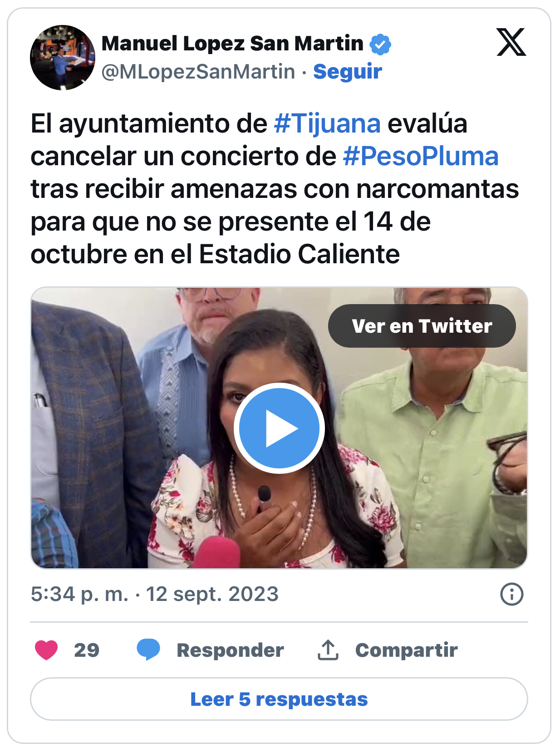Viewport: 560px width, 753px height.
Task: Open the tweet info circle icon
Action: (511, 594)
